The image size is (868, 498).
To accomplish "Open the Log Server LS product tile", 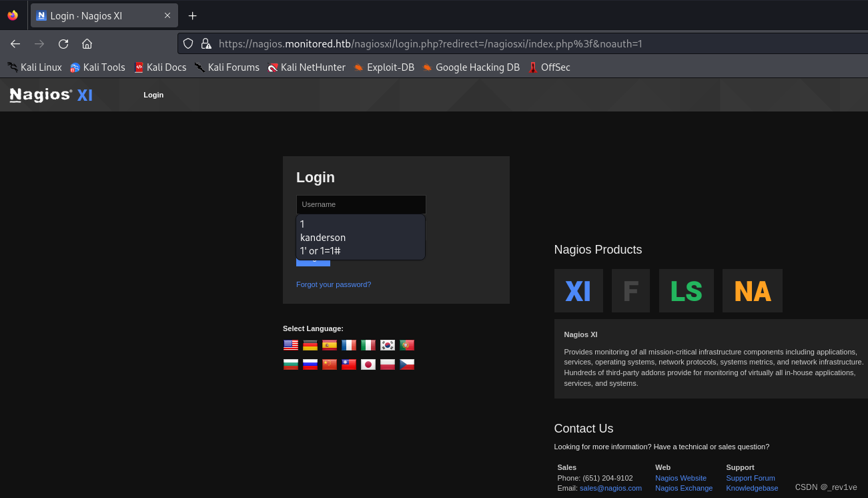I will click(x=687, y=291).
